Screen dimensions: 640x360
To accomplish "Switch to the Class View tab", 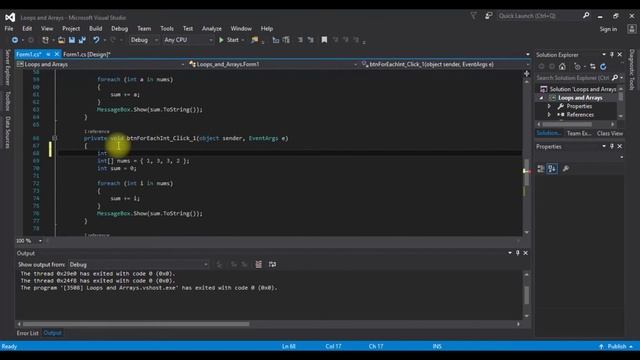I will click(x=610, y=133).
